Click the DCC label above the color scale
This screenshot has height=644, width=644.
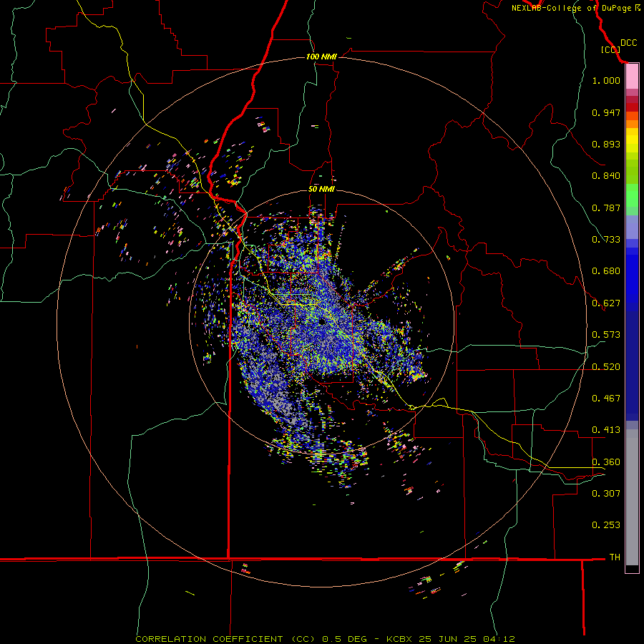pos(628,43)
